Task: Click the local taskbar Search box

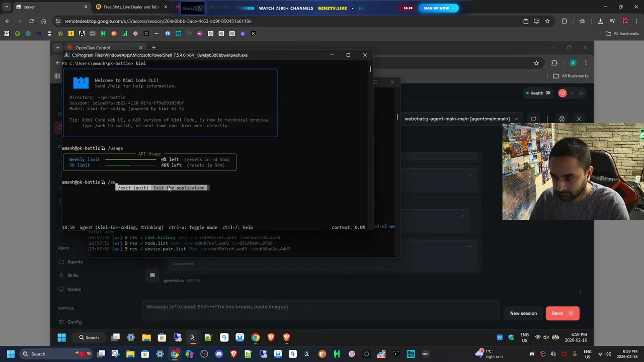Action: [55, 354]
